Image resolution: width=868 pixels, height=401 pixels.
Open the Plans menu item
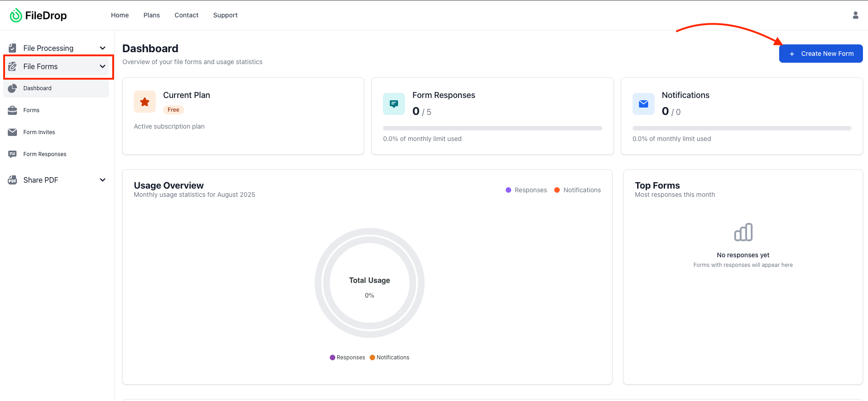click(x=152, y=15)
